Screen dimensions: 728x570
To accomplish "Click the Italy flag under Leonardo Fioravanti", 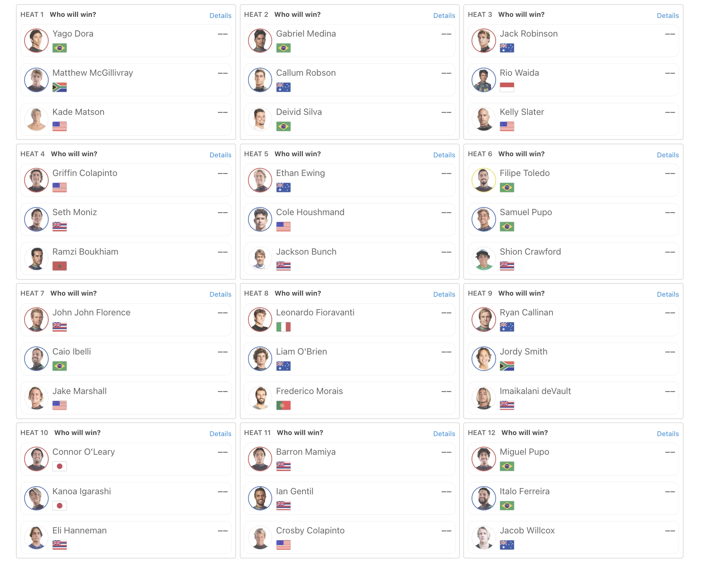I will (x=283, y=327).
